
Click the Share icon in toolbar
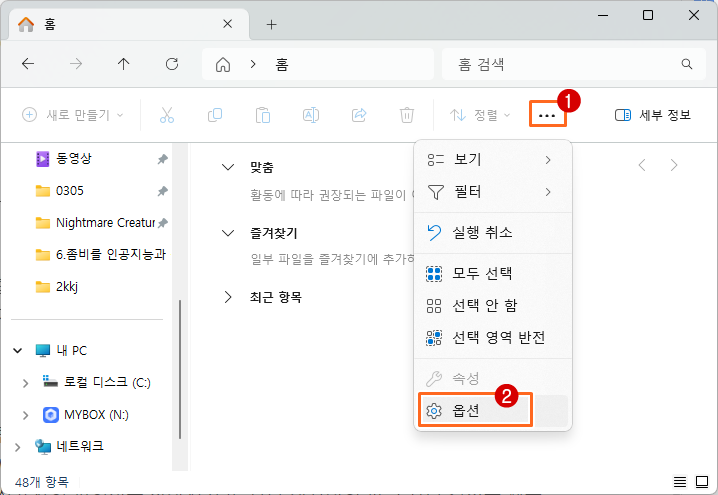coord(359,115)
